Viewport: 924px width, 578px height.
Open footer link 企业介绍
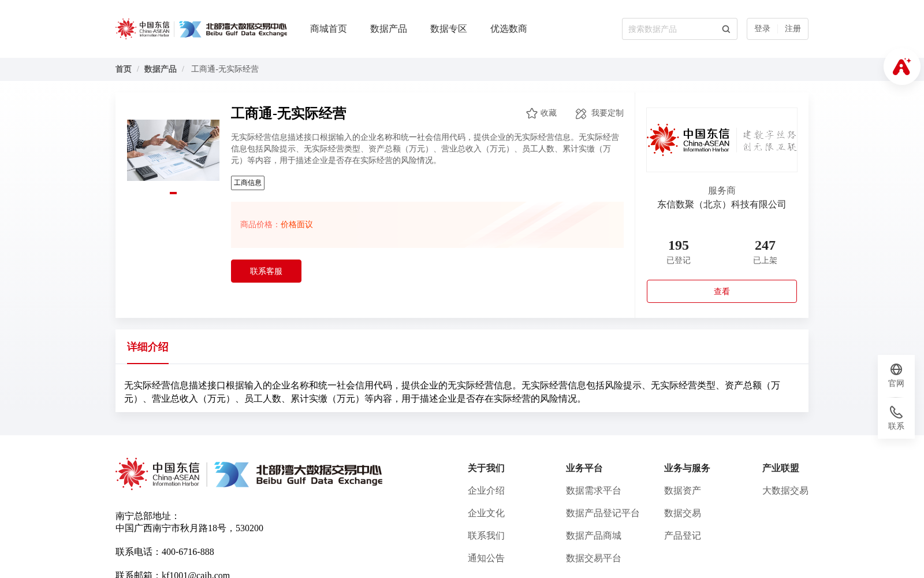click(486, 491)
